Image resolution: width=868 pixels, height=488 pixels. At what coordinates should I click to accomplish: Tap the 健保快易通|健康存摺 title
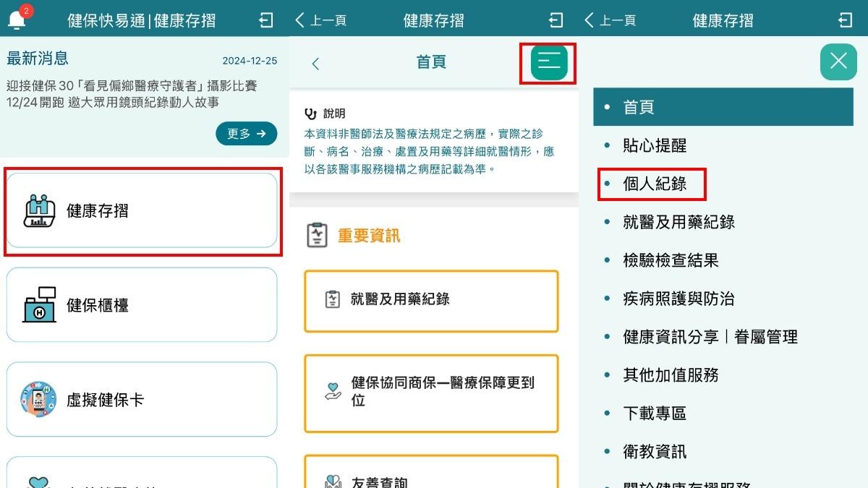(141, 20)
